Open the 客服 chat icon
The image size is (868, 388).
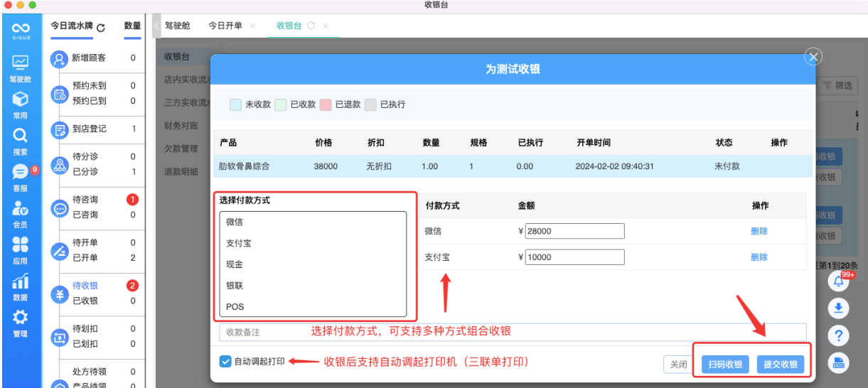pyautogui.click(x=20, y=172)
